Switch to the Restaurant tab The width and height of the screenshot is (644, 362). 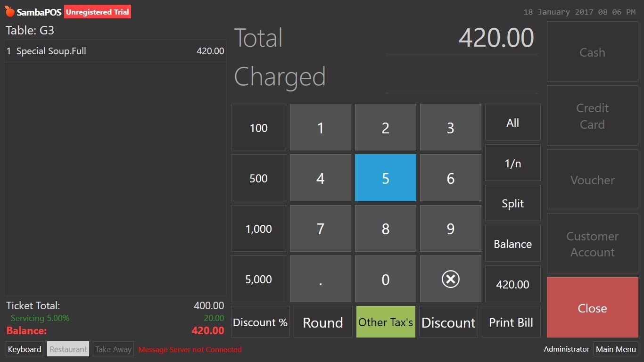68,349
